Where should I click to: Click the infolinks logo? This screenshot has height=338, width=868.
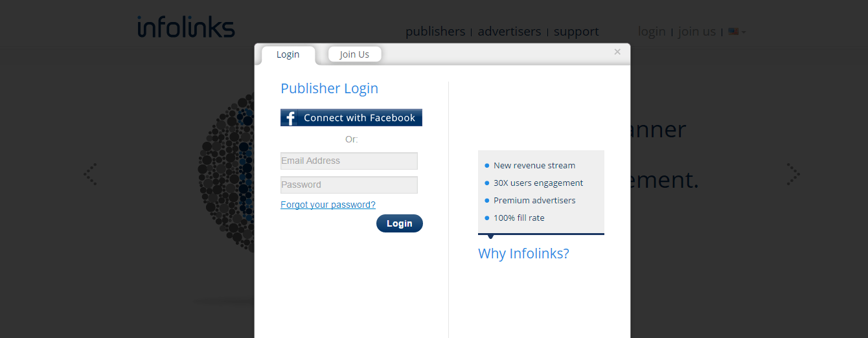[187, 27]
